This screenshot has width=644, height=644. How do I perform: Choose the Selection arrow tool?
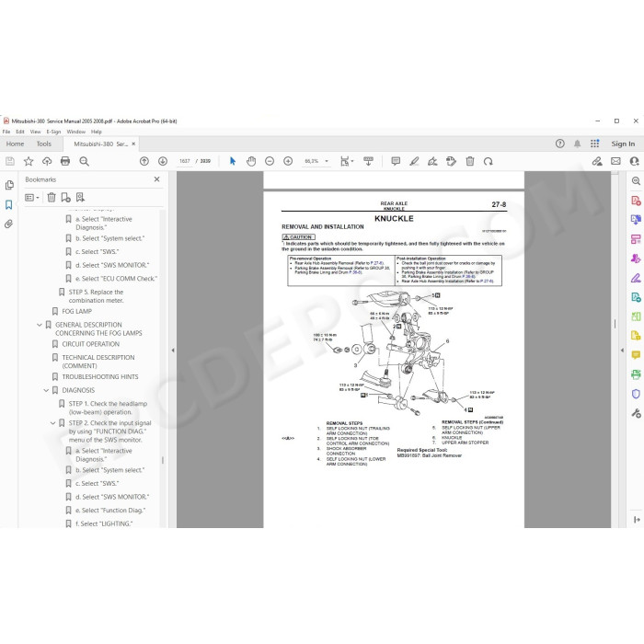click(x=233, y=161)
